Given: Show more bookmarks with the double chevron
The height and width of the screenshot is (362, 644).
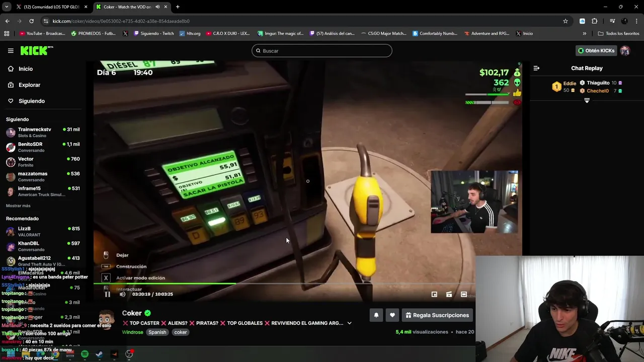Looking at the screenshot, I should pyautogui.click(x=584, y=34).
